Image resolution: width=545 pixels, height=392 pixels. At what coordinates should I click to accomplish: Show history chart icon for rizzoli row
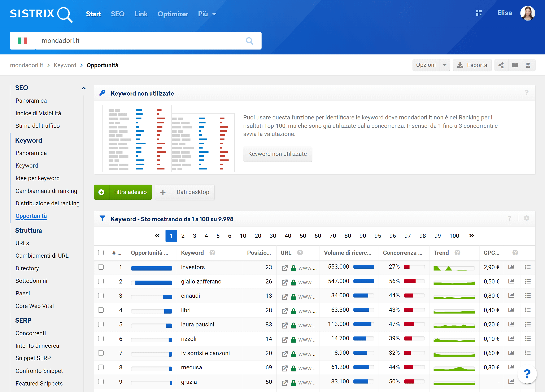coord(511,338)
